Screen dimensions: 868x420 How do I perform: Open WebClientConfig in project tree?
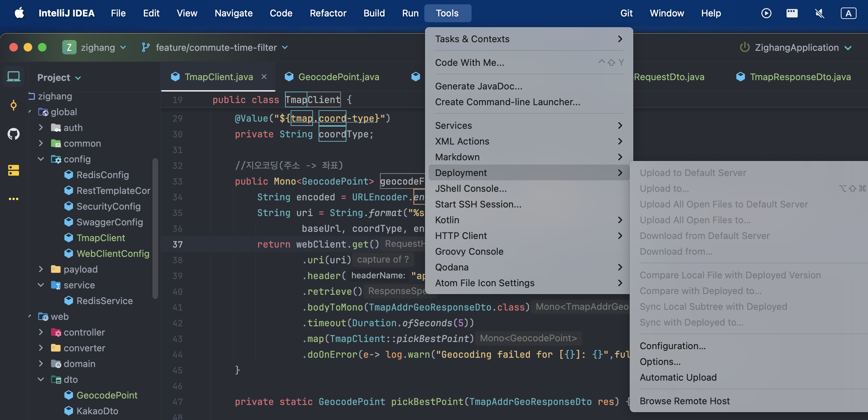point(113,253)
